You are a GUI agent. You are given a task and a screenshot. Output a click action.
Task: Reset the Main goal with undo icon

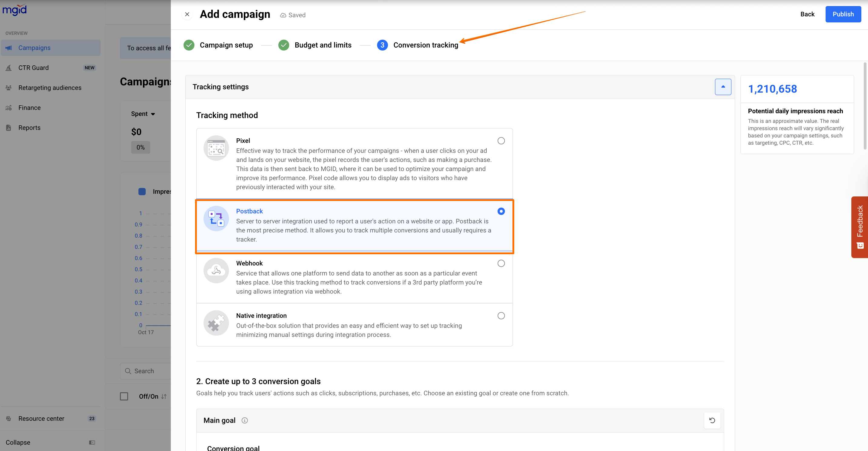click(x=712, y=420)
